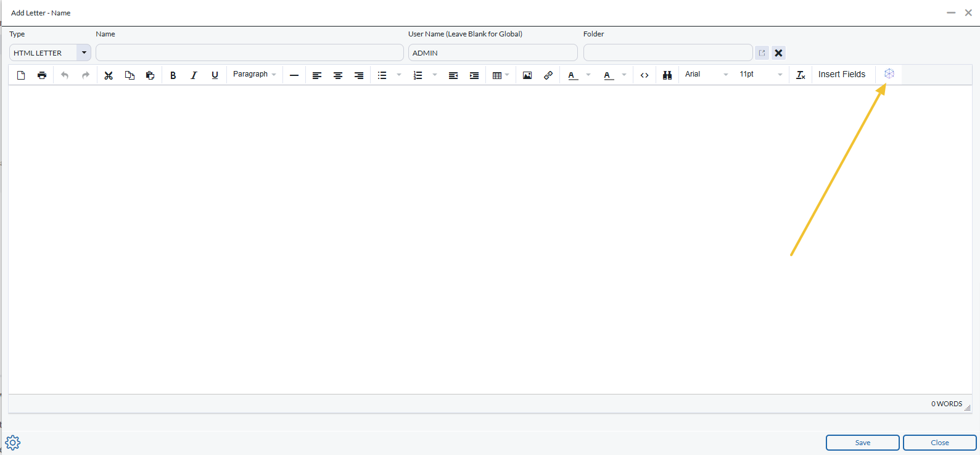Image resolution: width=980 pixels, height=455 pixels.
Task: Click into the Folder input field
Action: click(x=668, y=53)
